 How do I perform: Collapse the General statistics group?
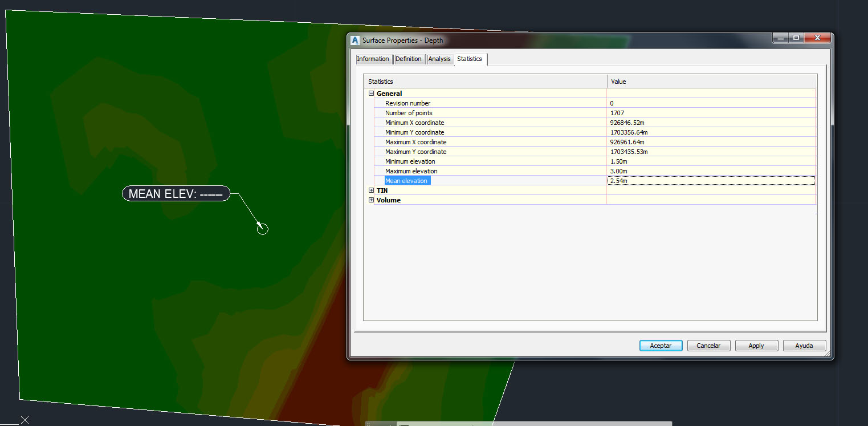pyautogui.click(x=371, y=94)
